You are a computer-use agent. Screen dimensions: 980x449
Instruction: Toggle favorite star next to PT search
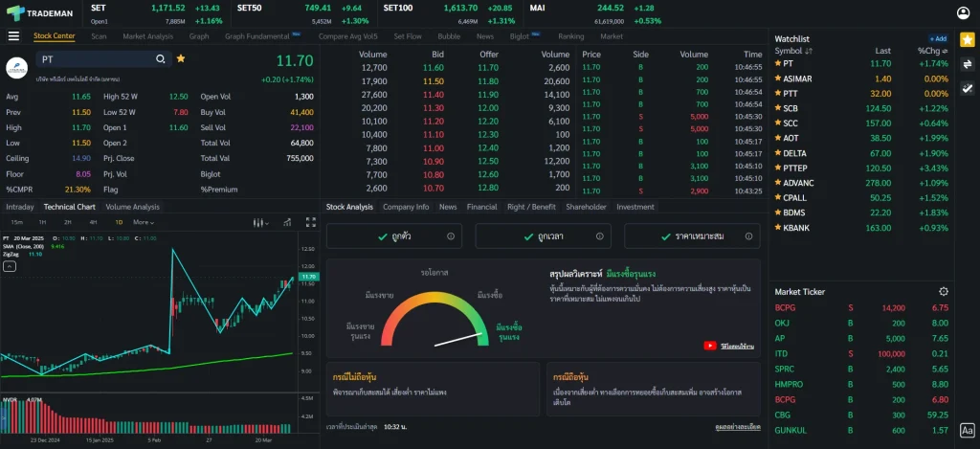coord(181,59)
